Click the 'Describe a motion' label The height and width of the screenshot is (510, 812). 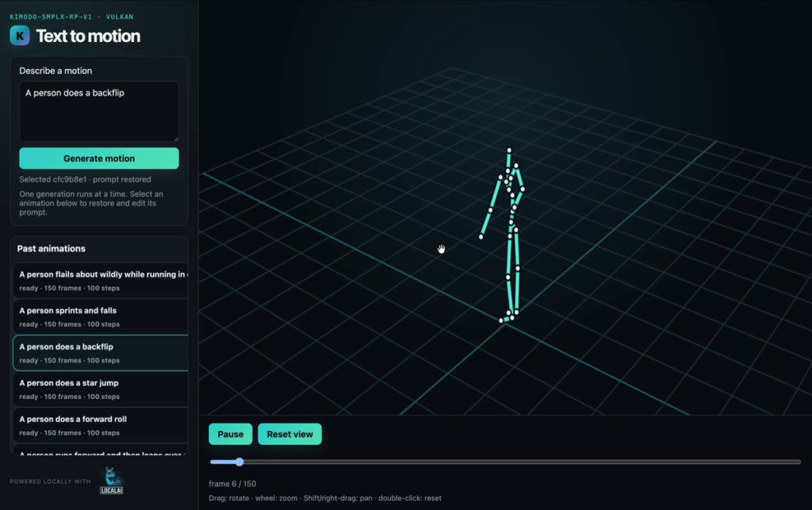coord(56,71)
